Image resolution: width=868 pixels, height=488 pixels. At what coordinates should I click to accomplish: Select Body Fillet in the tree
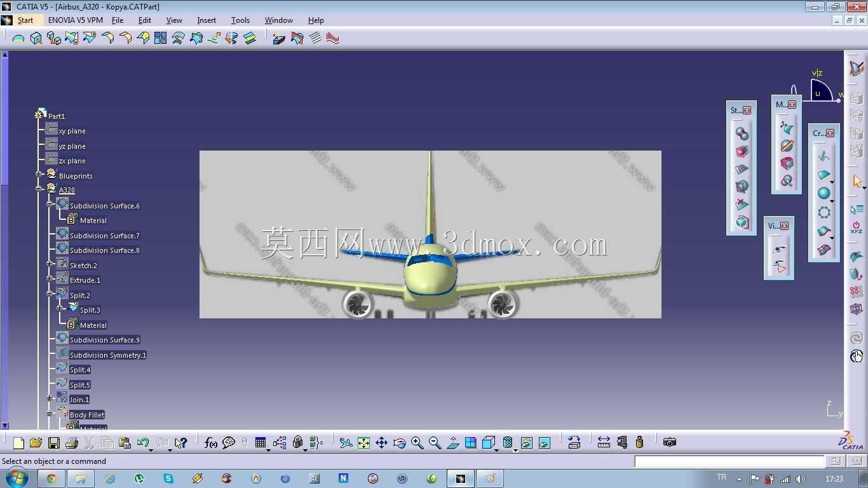(87, 415)
